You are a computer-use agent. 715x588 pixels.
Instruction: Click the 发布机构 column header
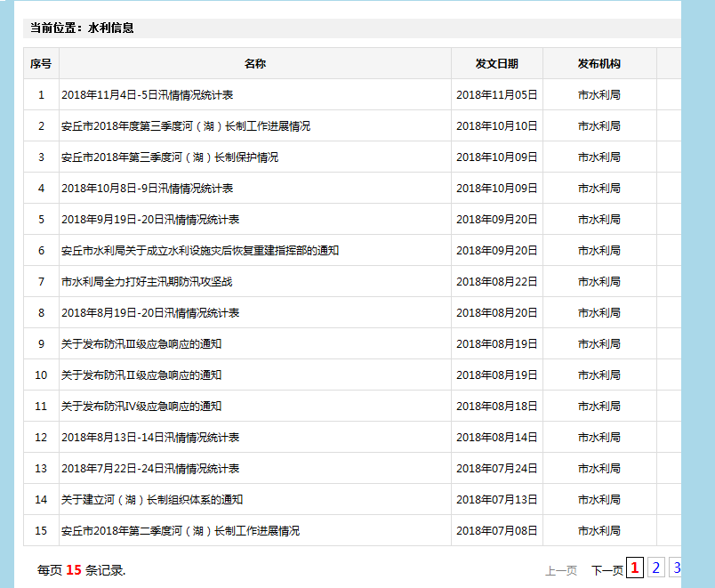point(599,64)
